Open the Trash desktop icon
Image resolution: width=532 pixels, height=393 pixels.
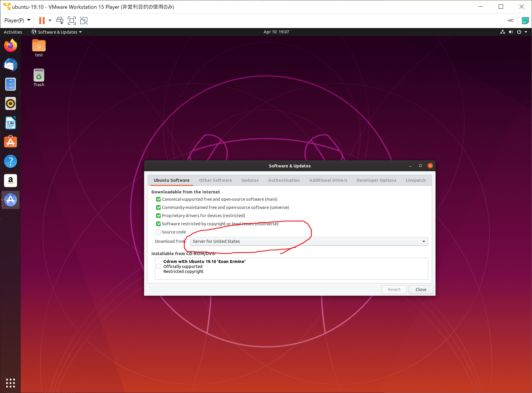39,78
